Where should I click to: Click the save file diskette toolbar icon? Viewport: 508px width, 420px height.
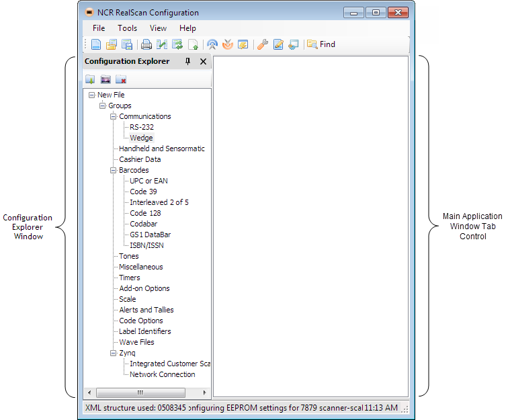coord(127,44)
